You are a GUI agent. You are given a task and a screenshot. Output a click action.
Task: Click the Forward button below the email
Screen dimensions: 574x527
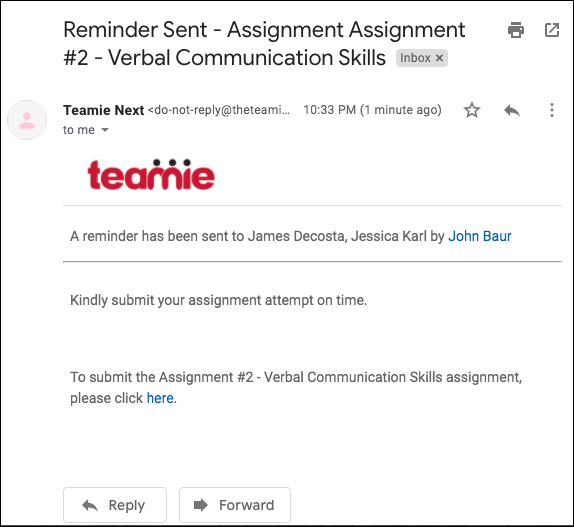pos(235,505)
